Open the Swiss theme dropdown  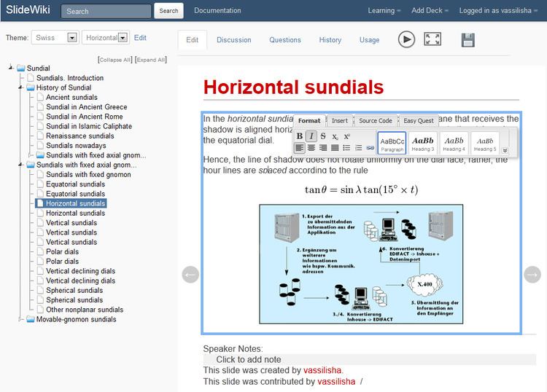[55, 37]
